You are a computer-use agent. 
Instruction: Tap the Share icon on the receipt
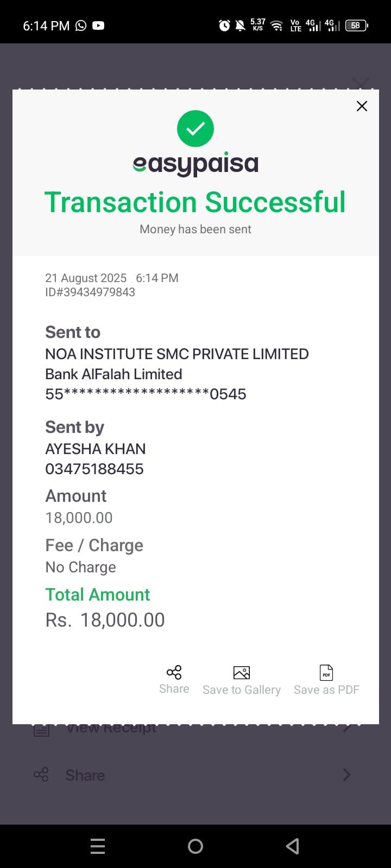[174, 673]
